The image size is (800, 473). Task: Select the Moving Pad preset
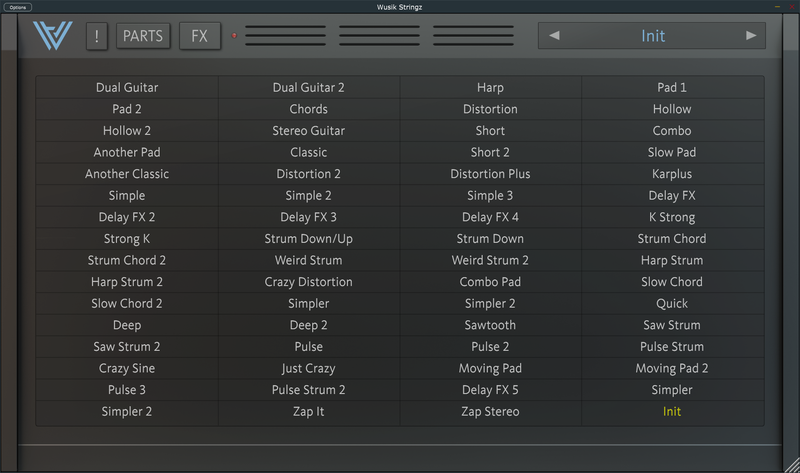pos(490,368)
